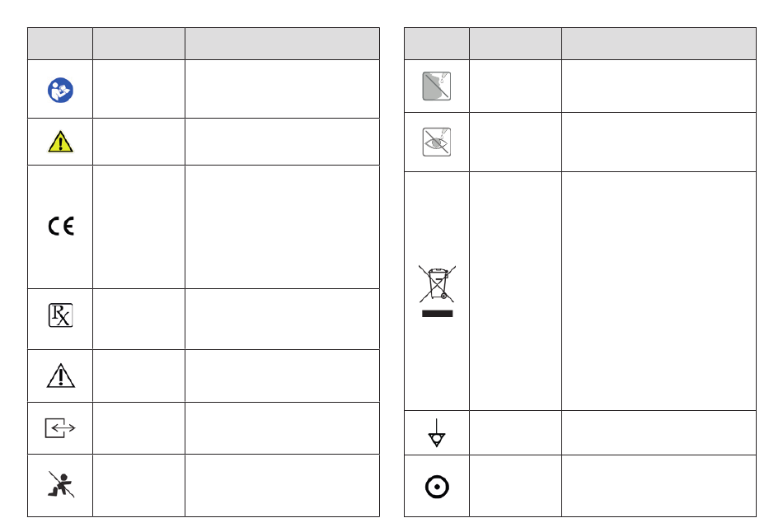Click the gray header cell above the skin drop symbol
The height and width of the screenshot is (532, 783).
coord(437,44)
